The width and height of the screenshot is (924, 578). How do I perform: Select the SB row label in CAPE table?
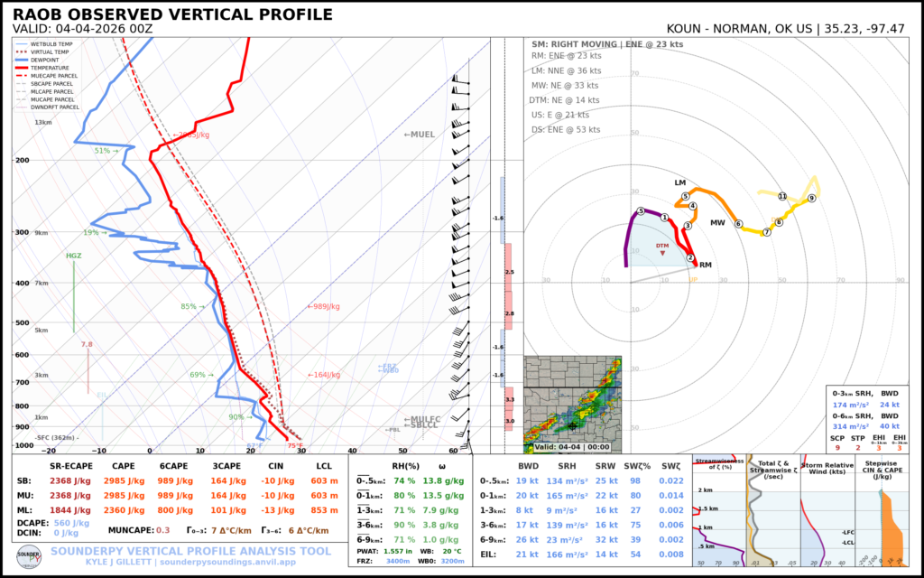pyautogui.click(x=24, y=480)
